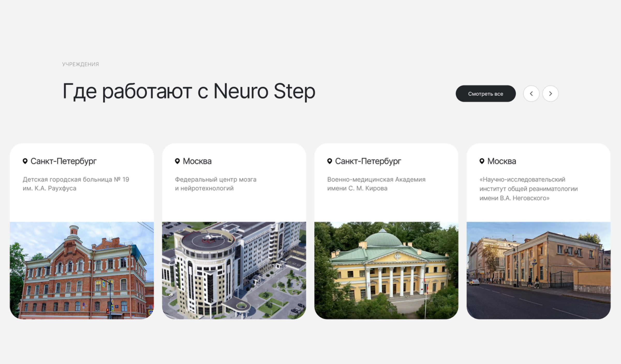Open photo of red brick Raukhfus hospital
The image size is (621, 364).
click(82, 270)
